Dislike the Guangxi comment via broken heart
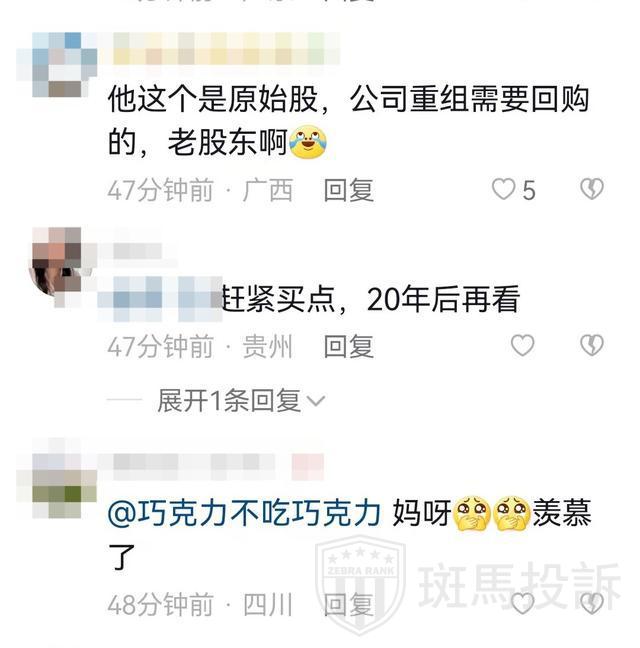This screenshot has width=640, height=648. [x=592, y=189]
